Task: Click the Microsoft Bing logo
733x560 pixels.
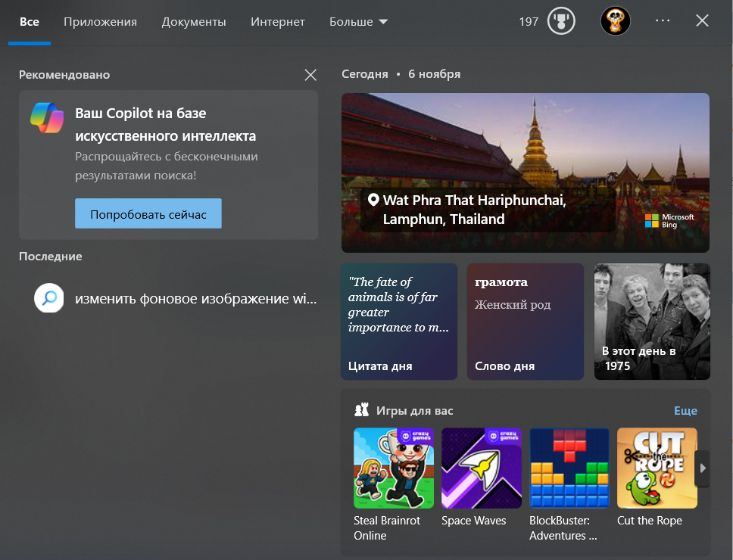Action: (x=669, y=220)
